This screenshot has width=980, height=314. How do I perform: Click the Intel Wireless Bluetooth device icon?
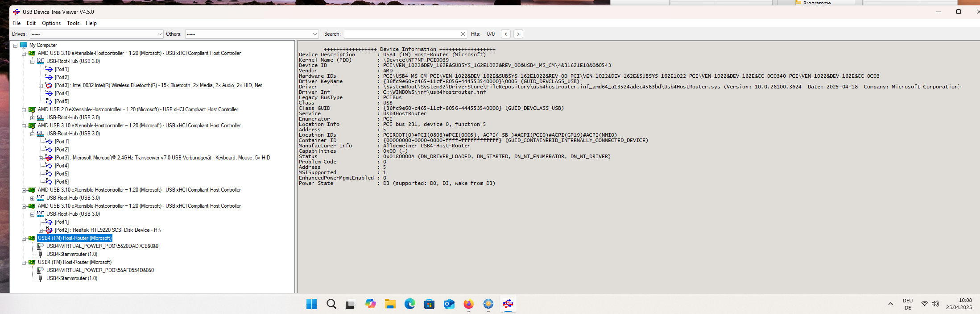49,85
